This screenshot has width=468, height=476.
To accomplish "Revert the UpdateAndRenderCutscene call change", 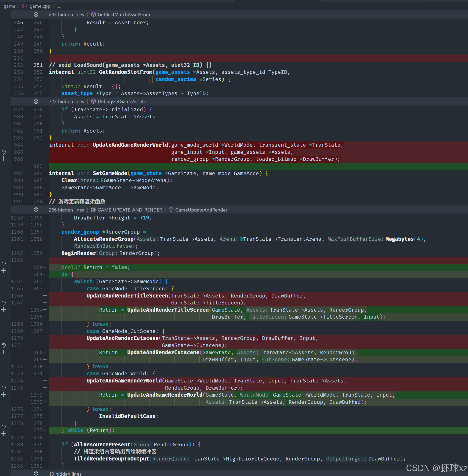I will click(4, 345).
